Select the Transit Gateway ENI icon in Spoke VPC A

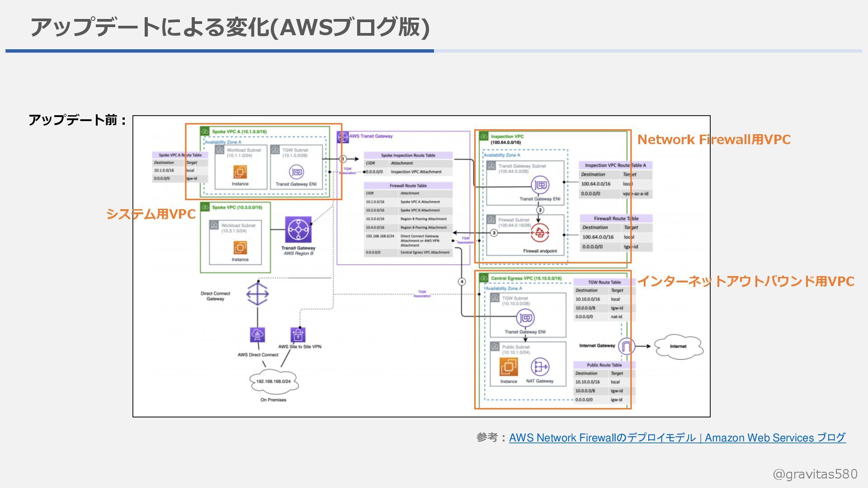click(x=296, y=172)
